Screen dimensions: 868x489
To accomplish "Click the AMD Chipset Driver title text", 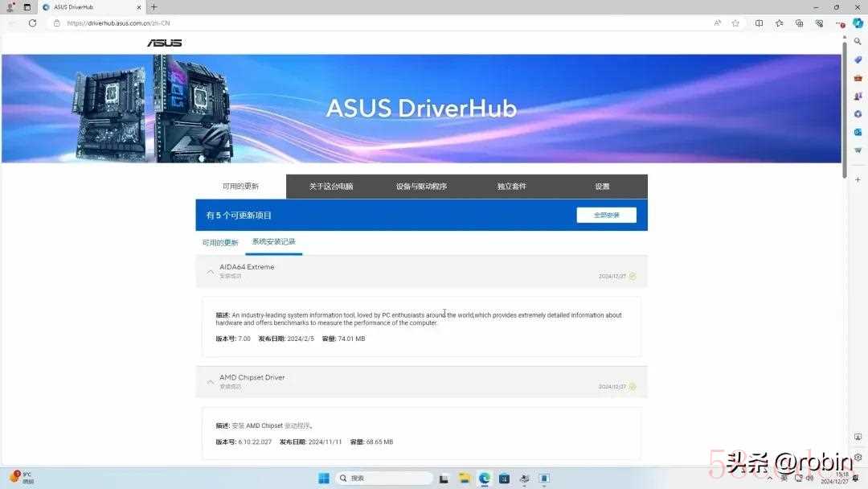I will tap(252, 377).
